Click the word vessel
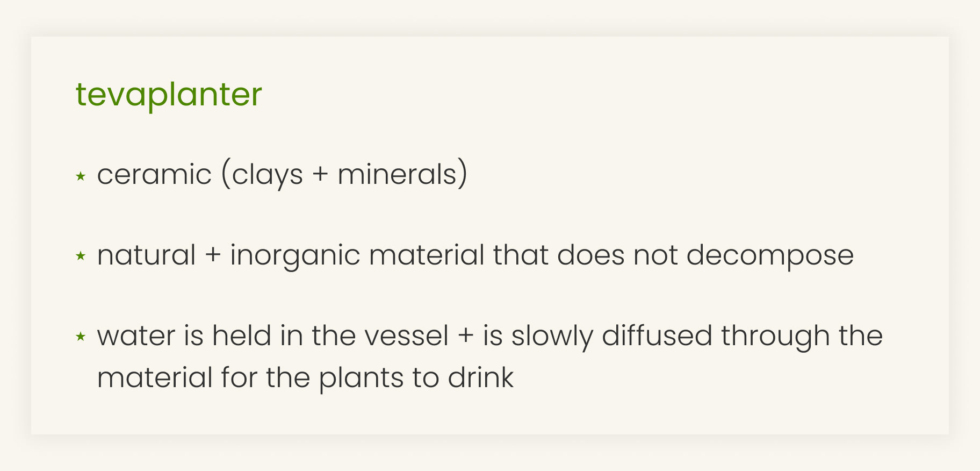Screen dimensions: 980x471 (406, 336)
